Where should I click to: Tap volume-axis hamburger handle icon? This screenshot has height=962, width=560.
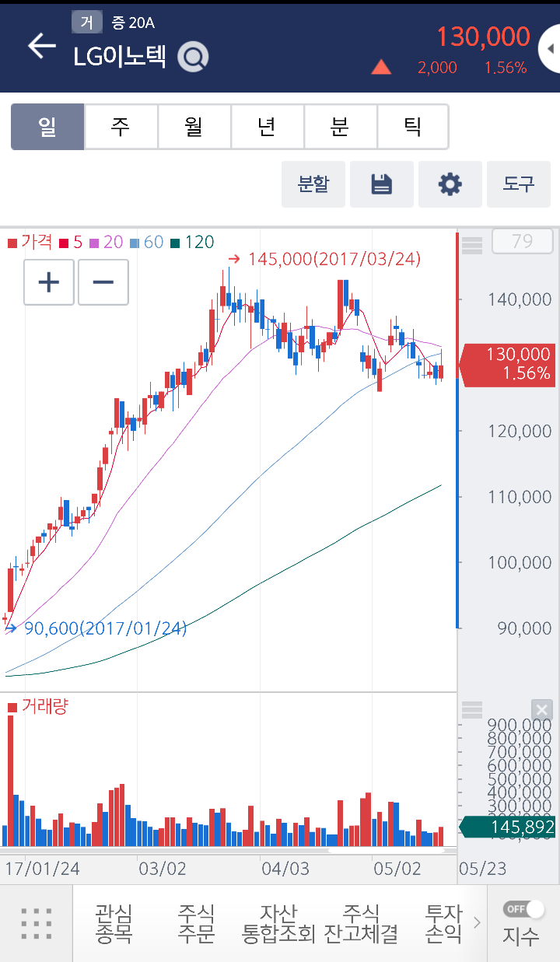(472, 710)
